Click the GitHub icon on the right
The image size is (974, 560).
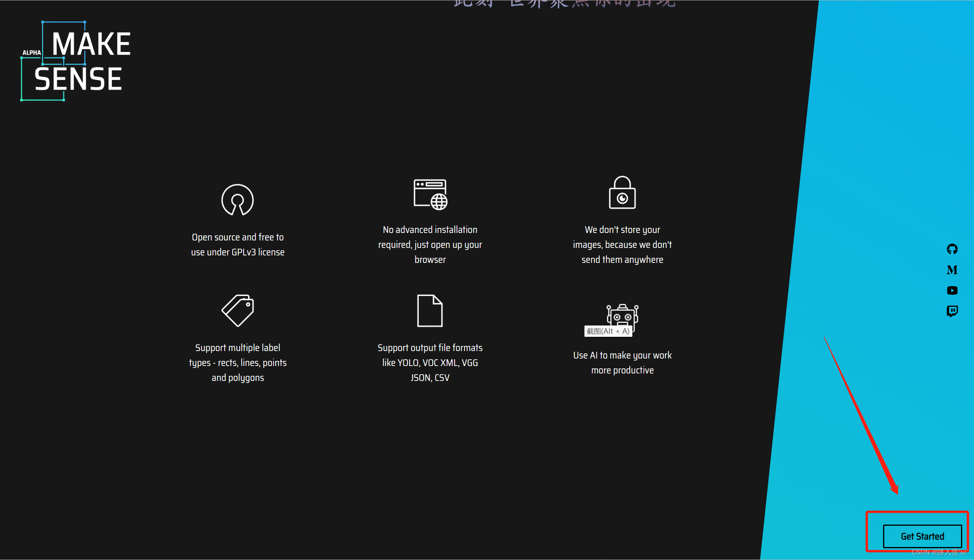(952, 249)
